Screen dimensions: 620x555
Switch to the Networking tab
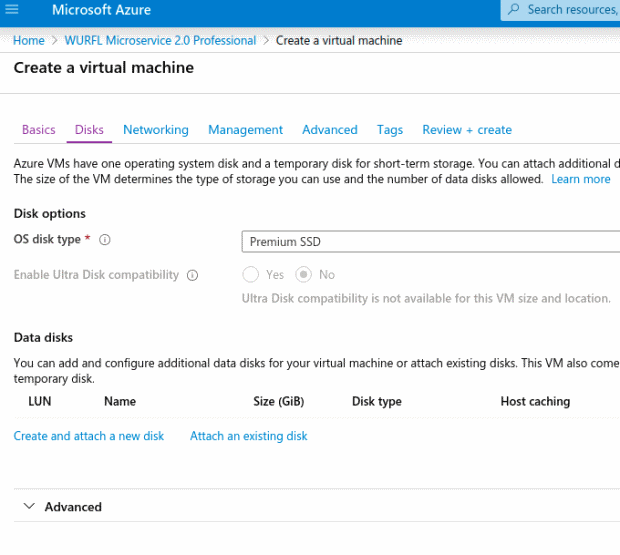pos(156,130)
